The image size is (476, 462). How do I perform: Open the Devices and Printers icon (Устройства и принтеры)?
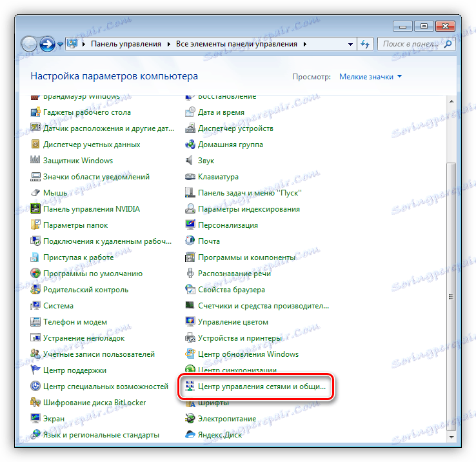point(190,337)
